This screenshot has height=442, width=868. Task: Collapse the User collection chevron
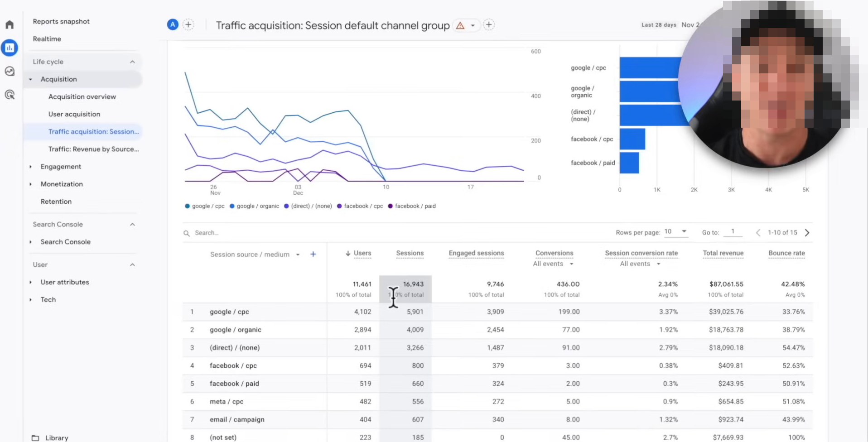tap(132, 265)
